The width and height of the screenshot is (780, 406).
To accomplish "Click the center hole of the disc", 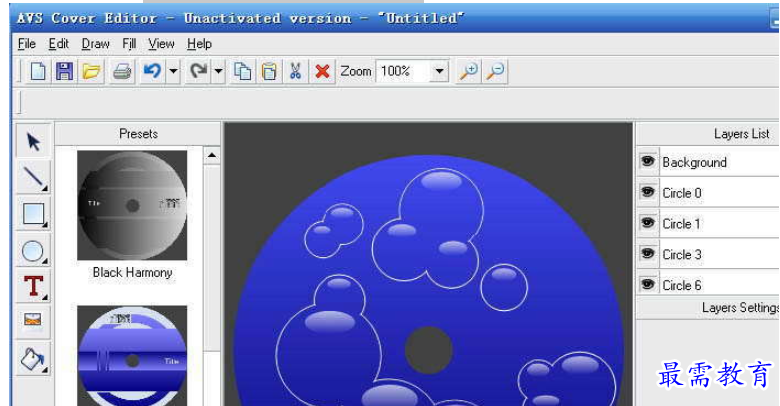I will [429, 350].
